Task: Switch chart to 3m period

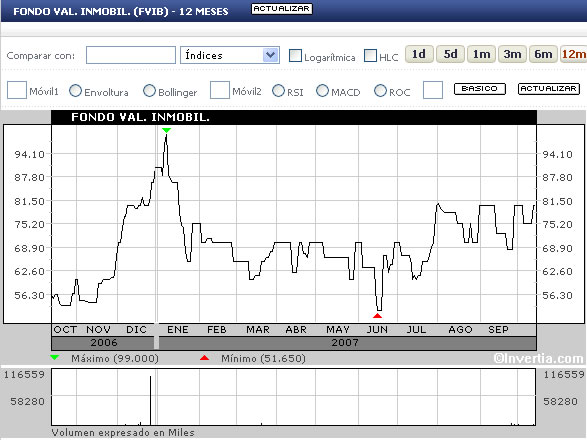Action: (512, 54)
